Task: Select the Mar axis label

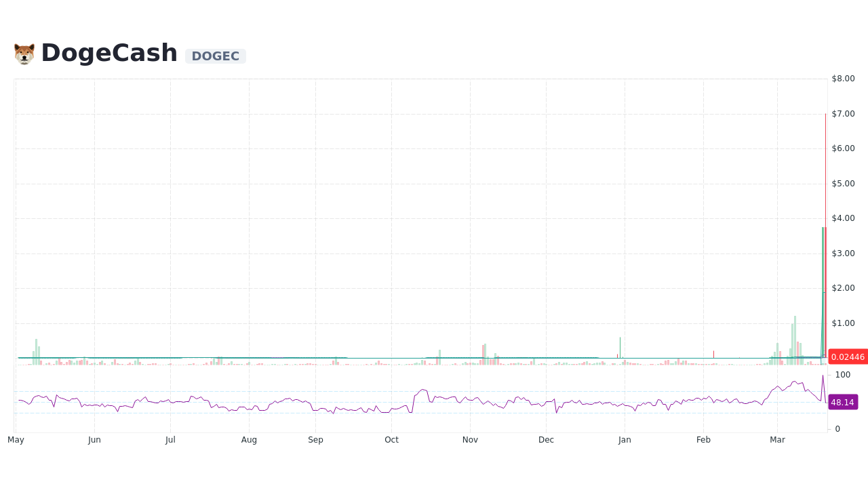Action: coord(777,439)
